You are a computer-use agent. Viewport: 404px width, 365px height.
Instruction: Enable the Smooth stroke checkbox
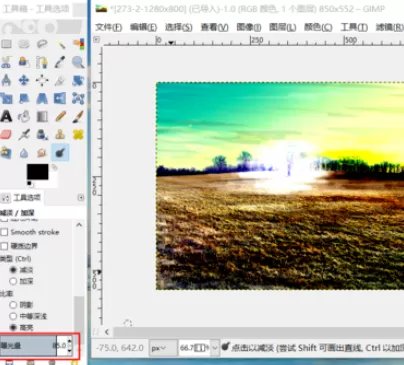pos(4,232)
